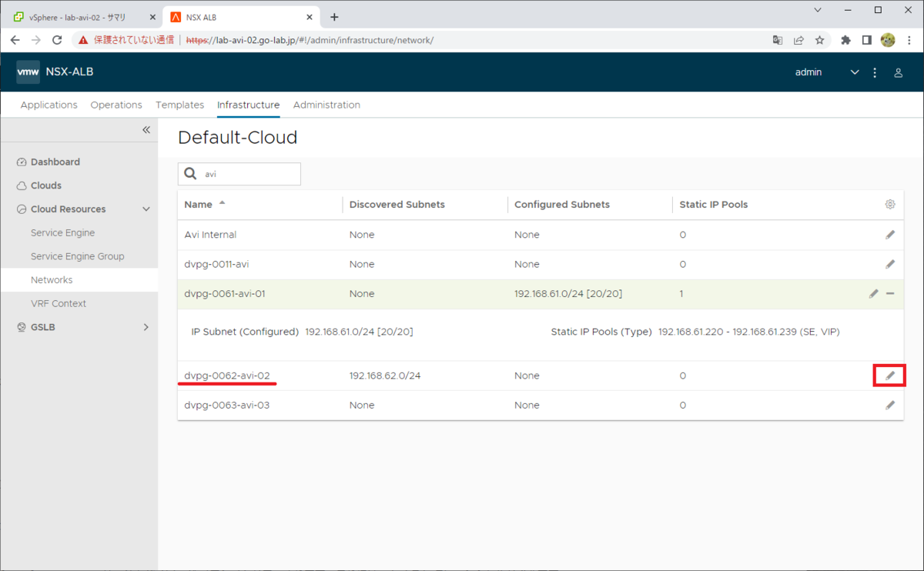Click the translate page icon

pos(778,40)
